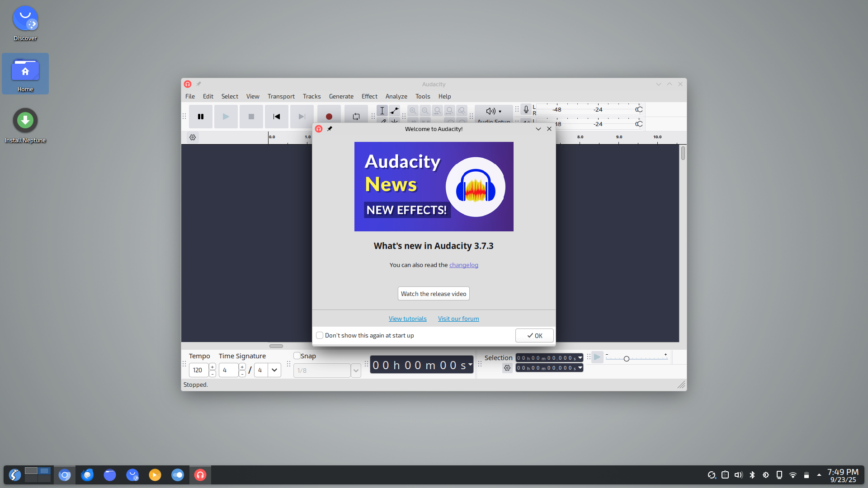This screenshot has height=488, width=868.
Task: Enable the Snap checkbox
Action: point(297,356)
